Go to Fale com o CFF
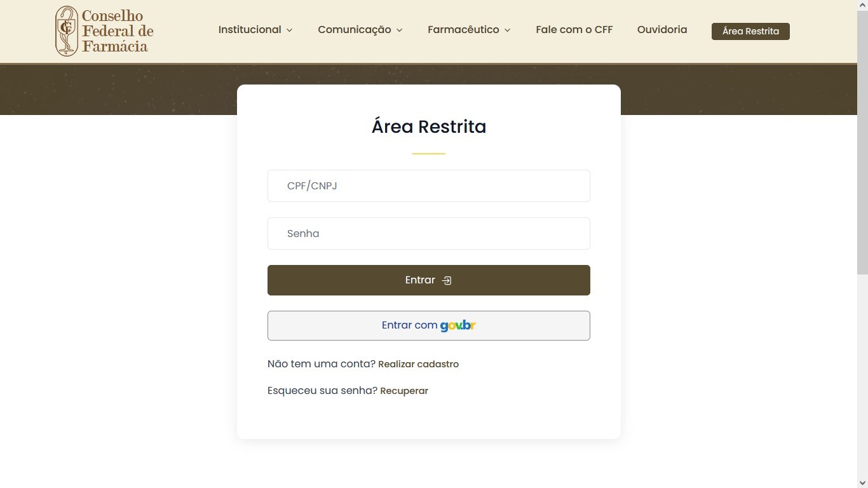868x488 pixels. tap(574, 30)
